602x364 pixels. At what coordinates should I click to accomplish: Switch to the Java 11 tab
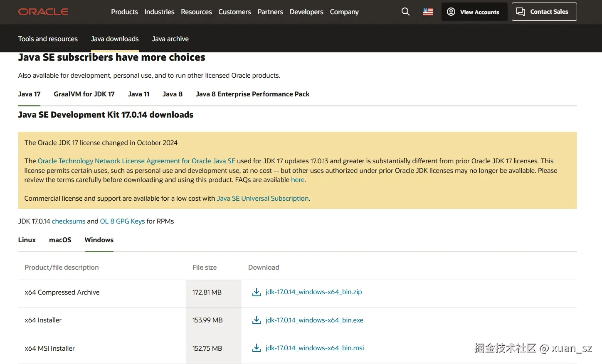(x=138, y=94)
